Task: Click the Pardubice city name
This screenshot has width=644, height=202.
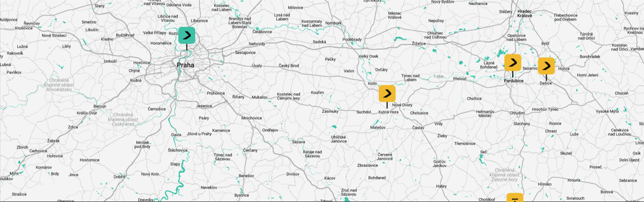Action: 514,81
